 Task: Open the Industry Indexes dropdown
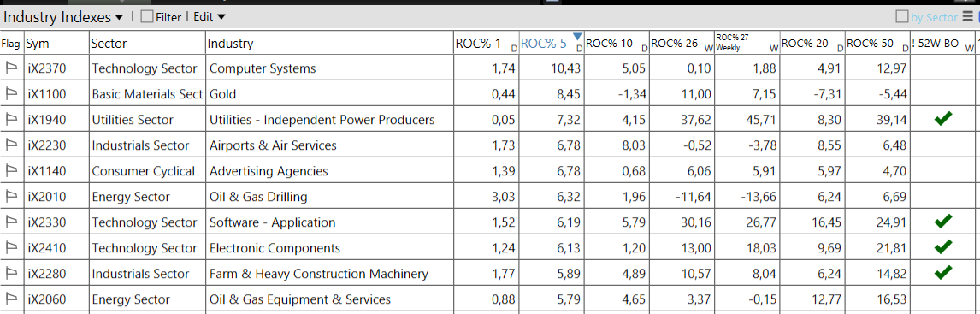63,17
